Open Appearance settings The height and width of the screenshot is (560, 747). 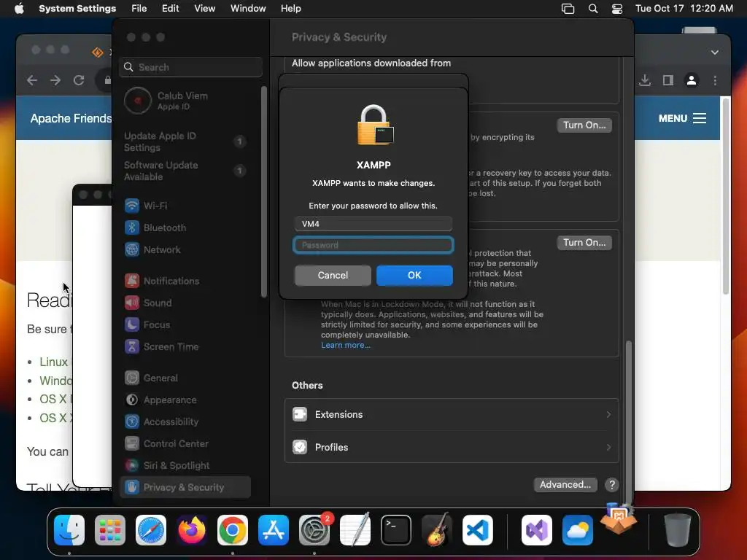point(160,400)
